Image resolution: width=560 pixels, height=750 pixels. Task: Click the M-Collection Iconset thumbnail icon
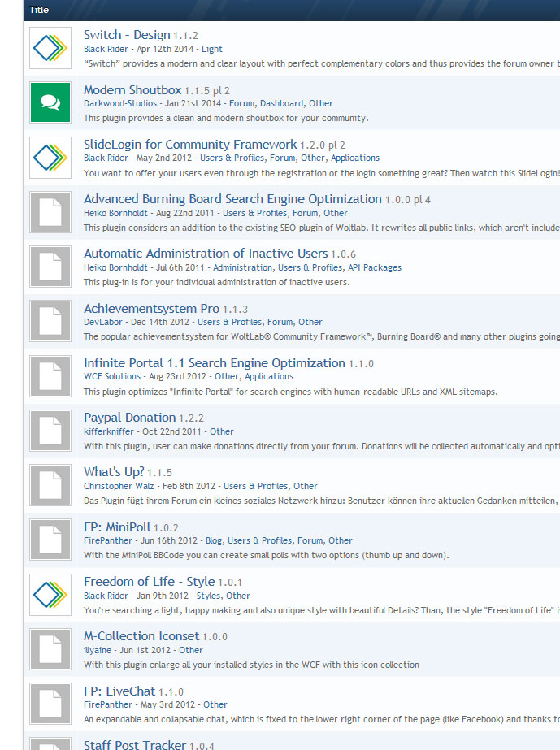coord(50,648)
